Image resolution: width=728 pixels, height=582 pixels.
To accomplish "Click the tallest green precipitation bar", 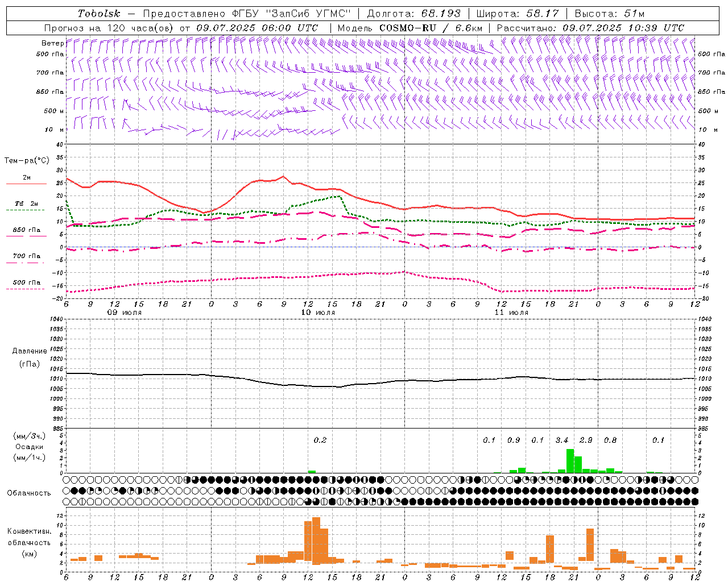I will coord(570,461).
